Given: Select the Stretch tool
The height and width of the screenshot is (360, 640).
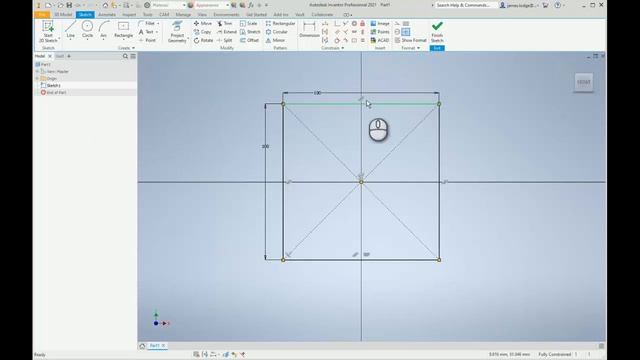Looking at the screenshot, I should click(x=250, y=32).
